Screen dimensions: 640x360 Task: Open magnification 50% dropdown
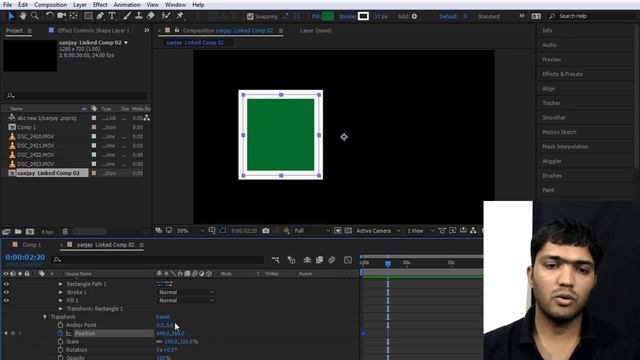190,231
